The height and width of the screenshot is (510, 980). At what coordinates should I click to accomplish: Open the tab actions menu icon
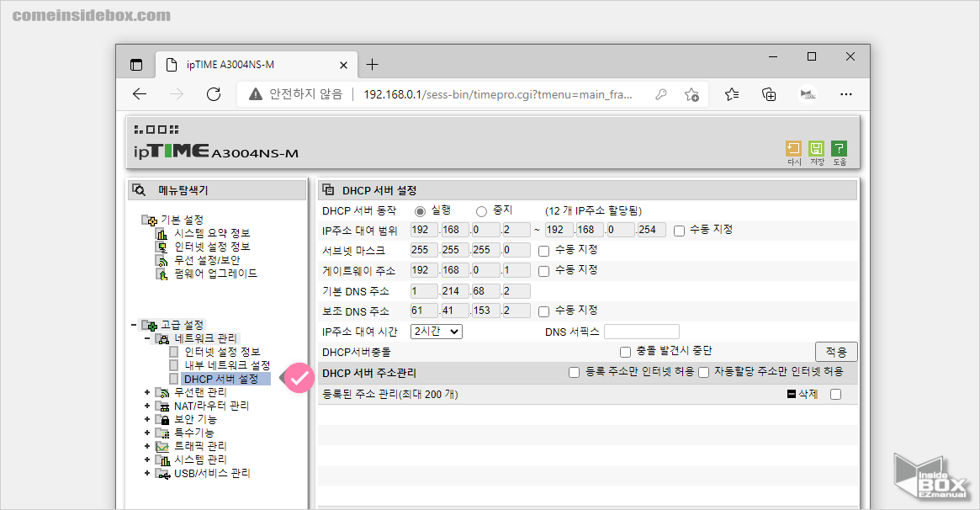click(x=136, y=64)
